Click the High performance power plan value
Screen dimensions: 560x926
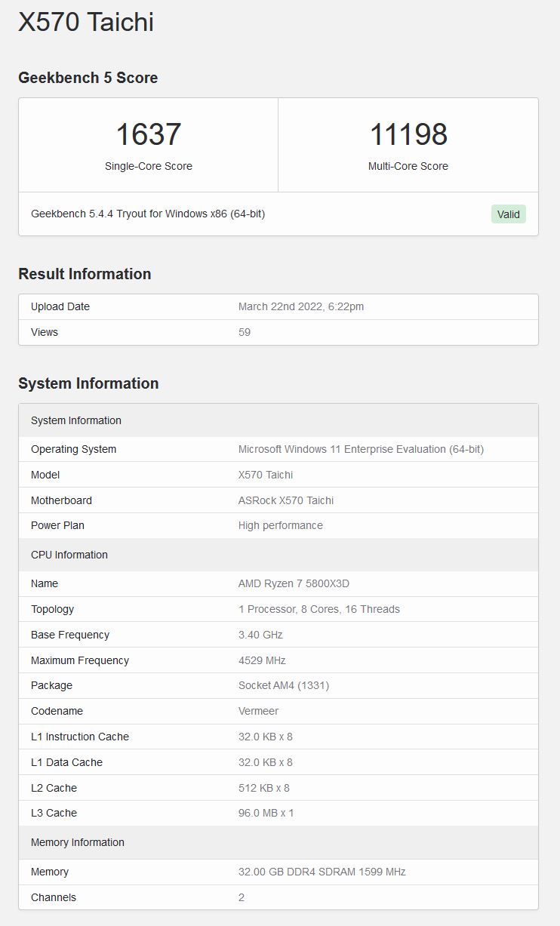click(280, 525)
